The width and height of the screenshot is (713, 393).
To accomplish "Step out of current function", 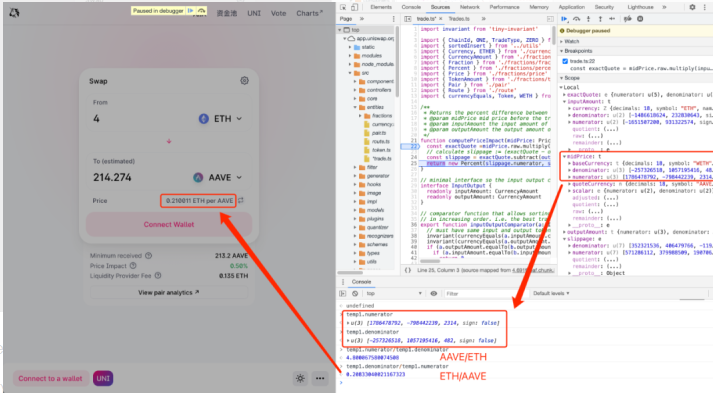I will click(x=600, y=19).
